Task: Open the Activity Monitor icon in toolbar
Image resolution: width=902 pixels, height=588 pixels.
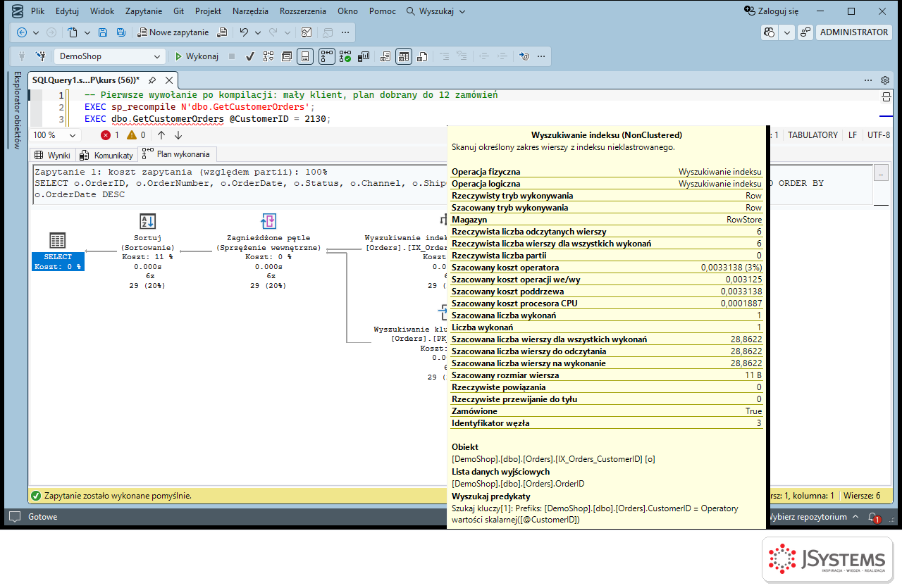Action: pos(307,32)
